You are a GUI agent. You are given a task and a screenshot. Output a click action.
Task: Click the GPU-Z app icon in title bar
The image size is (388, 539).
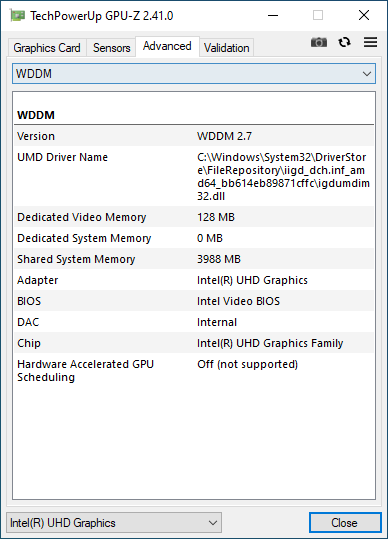point(17,15)
